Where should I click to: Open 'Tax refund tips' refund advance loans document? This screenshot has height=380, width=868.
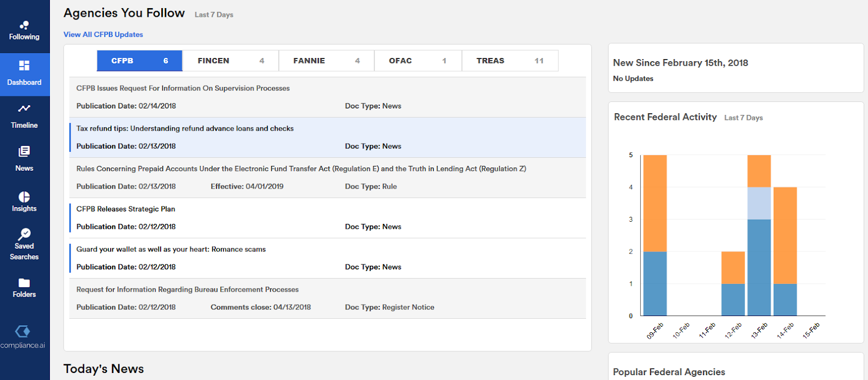coord(185,128)
